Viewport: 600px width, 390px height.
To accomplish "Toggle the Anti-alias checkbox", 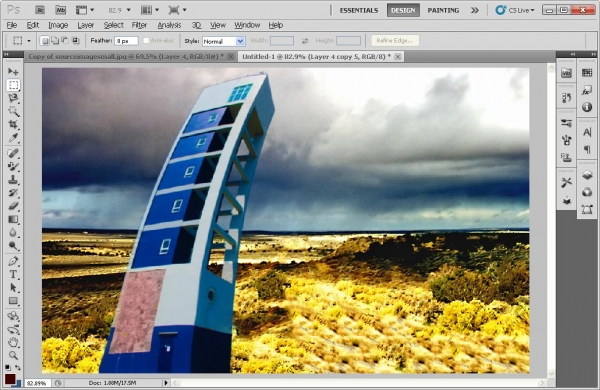I will [x=146, y=41].
